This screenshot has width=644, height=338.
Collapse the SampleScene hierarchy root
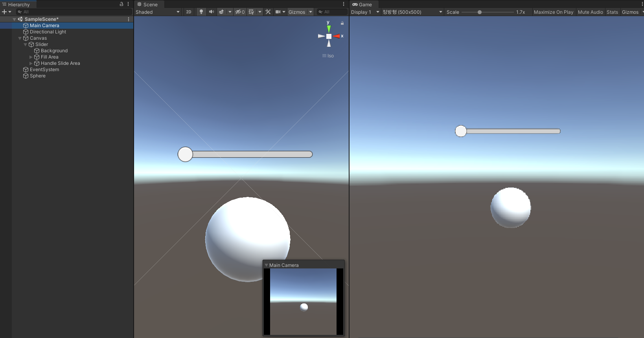[15, 19]
